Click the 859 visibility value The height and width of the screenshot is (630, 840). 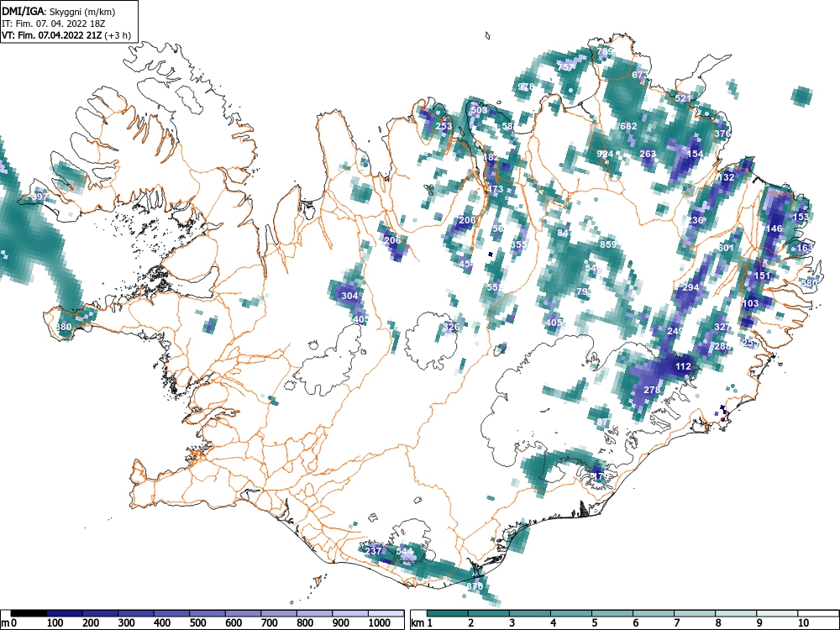pyautogui.click(x=608, y=244)
